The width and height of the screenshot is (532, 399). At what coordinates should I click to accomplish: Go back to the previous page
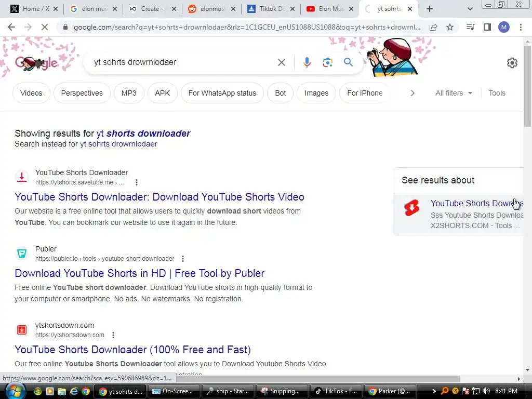pyautogui.click(x=11, y=27)
